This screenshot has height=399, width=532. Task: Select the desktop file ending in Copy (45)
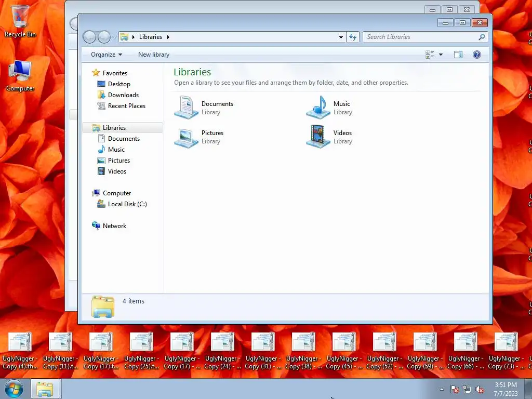pyautogui.click(x=344, y=351)
